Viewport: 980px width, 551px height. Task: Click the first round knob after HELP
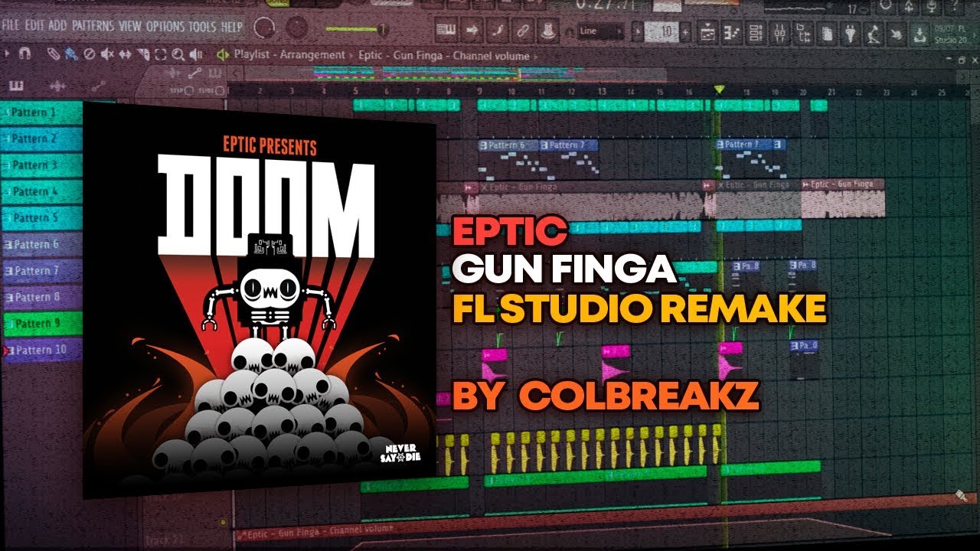pos(264,27)
